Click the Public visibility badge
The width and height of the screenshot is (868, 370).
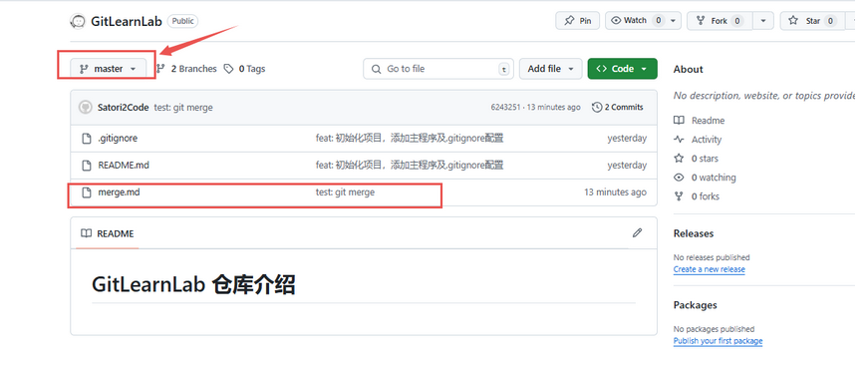coord(182,21)
